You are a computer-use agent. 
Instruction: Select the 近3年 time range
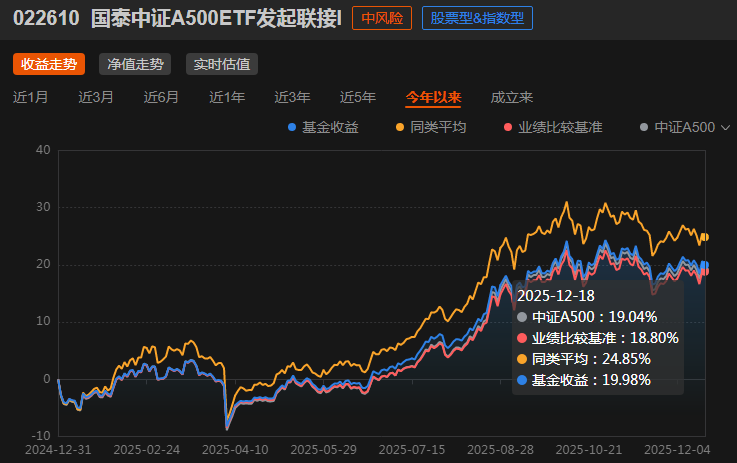[292, 97]
